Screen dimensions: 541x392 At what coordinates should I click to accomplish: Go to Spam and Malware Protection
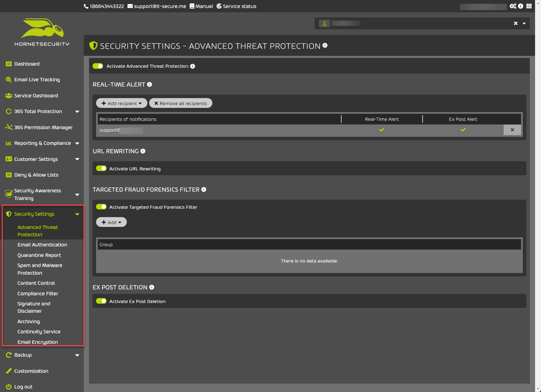pos(40,269)
